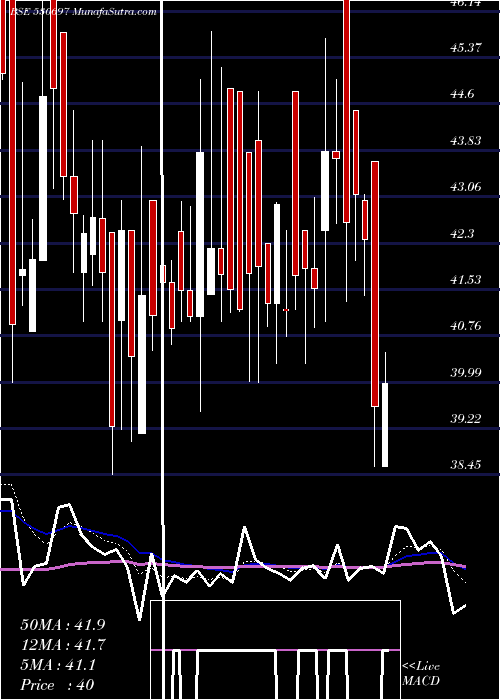Click the 39.99 price axis label
Image resolution: width=500 pixels, height=700 pixels.
[x=466, y=372]
